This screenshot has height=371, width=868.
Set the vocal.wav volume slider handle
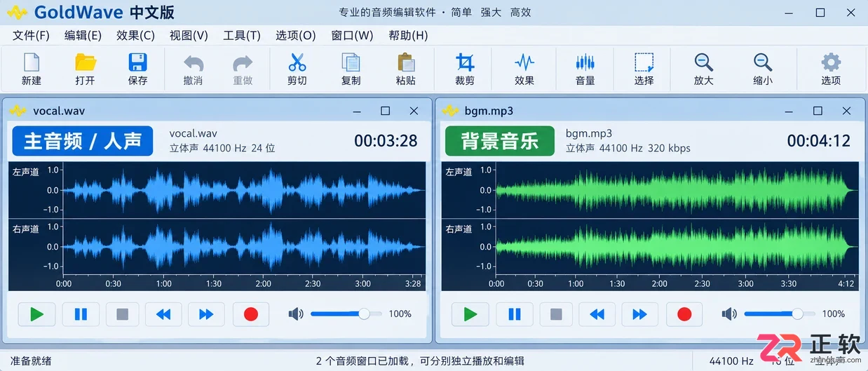364,314
